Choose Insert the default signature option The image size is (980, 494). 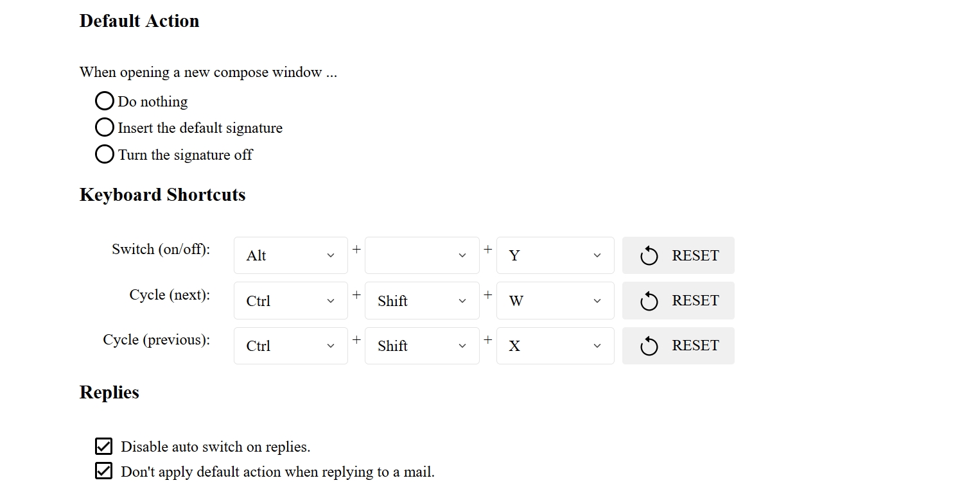point(104,128)
